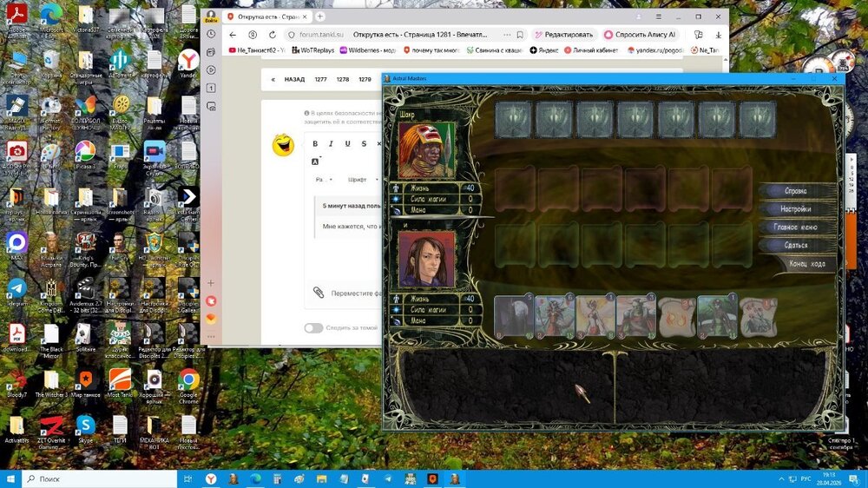Viewport: 868px width, 488px height.
Task: Open Solitaire desktop icon
Action: (85, 338)
